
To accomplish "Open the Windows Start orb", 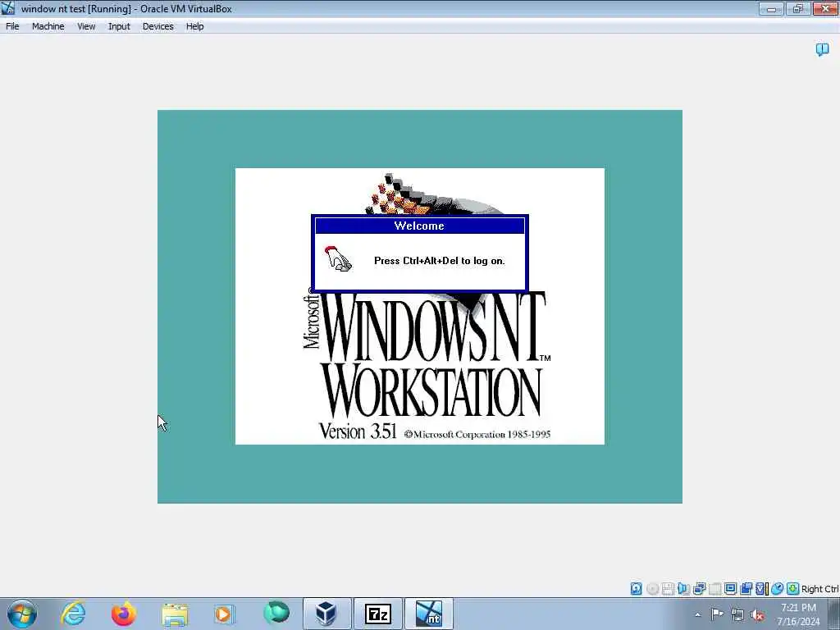I will click(x=22, y=614).
